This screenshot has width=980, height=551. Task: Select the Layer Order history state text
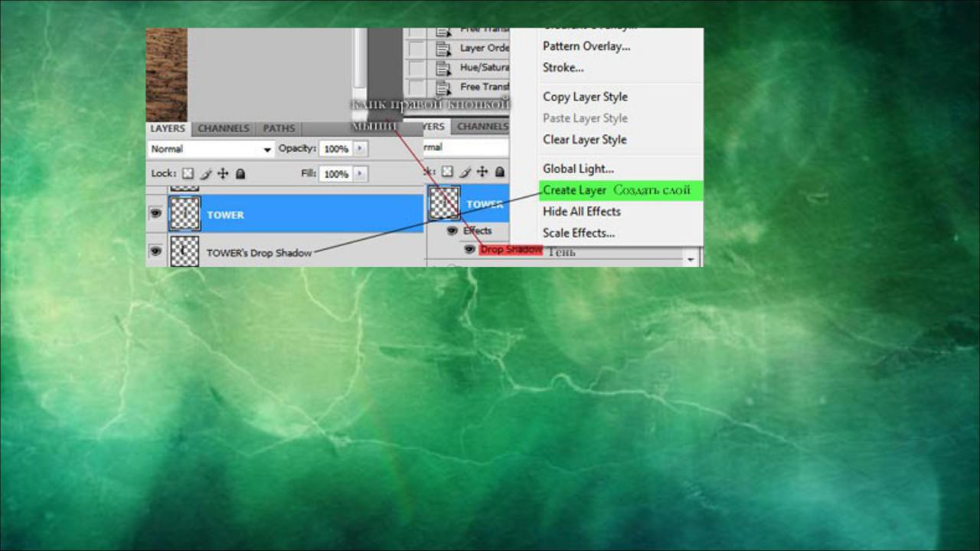click(x=484, y=48)
